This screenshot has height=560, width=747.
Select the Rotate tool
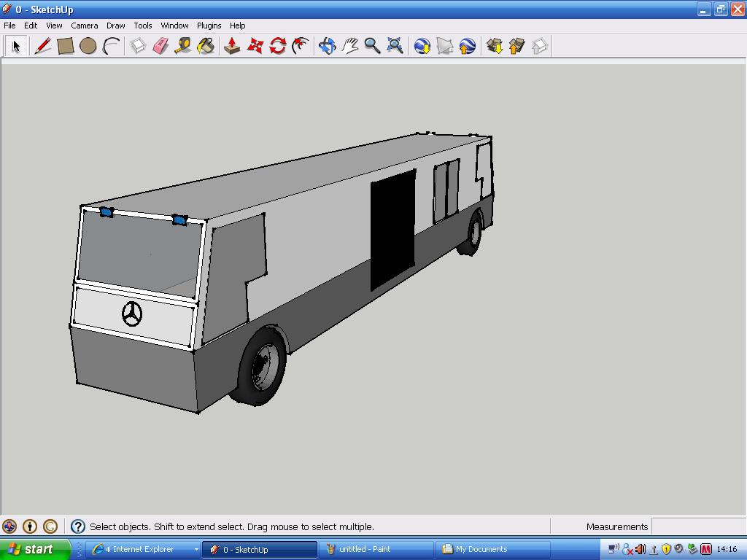coord(278,46)
